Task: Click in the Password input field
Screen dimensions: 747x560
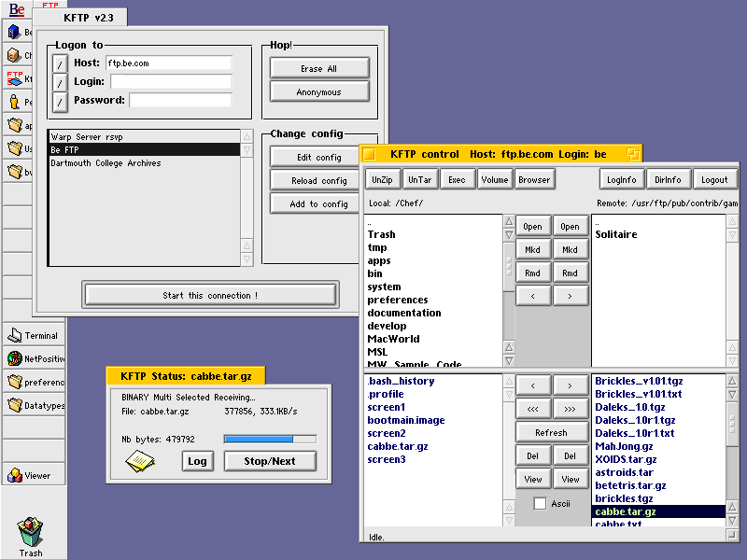Action: click(180, 100)
